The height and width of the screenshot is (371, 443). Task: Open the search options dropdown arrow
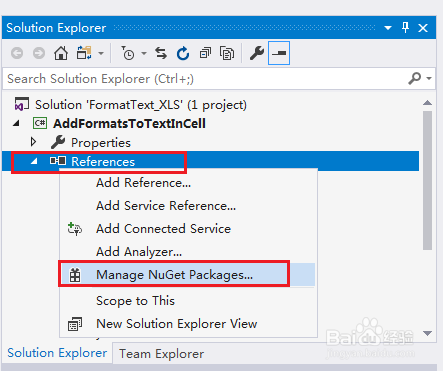point(429,79)
